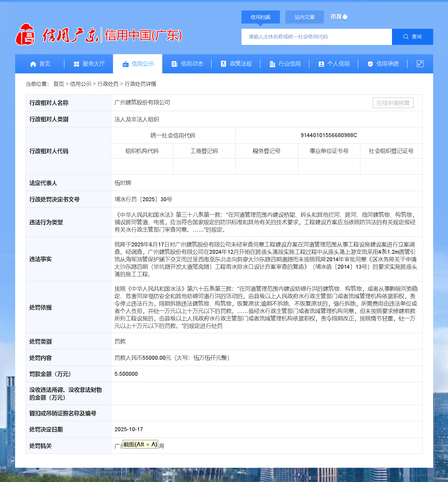Switch to the 站内文章 search tab
The height and width of the screenshot is (482, 448).
(x=305, y=17)
